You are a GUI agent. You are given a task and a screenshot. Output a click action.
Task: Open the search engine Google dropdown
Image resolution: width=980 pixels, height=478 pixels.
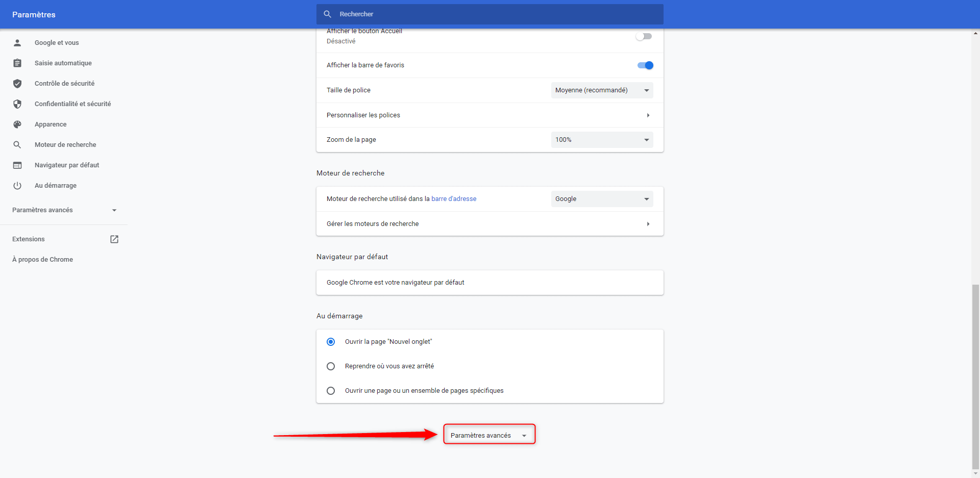(x=602, y=199)
